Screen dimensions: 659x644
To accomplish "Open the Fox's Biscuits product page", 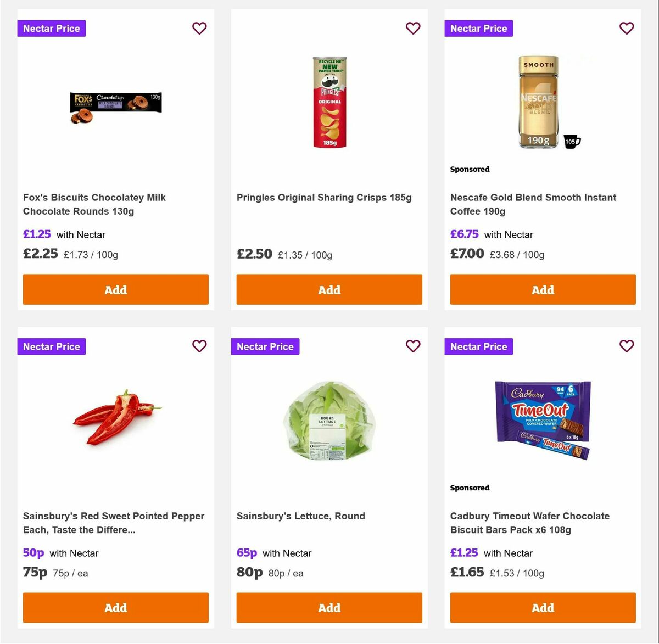I will pos(94,204).
